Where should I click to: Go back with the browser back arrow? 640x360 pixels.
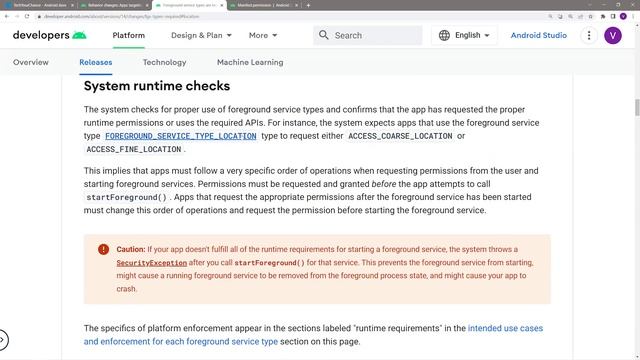[7, 16]
